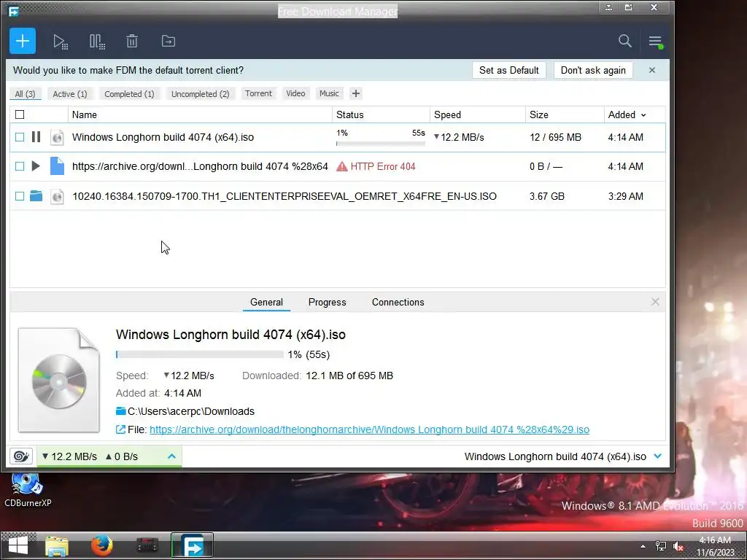Pause all downloads toolbar icon

click(97, 42)
